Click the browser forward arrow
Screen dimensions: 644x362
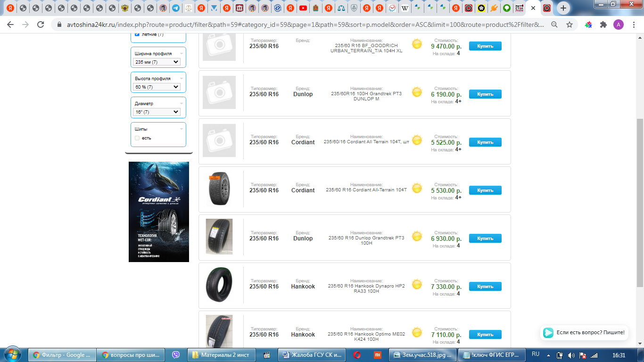(25, 25)
